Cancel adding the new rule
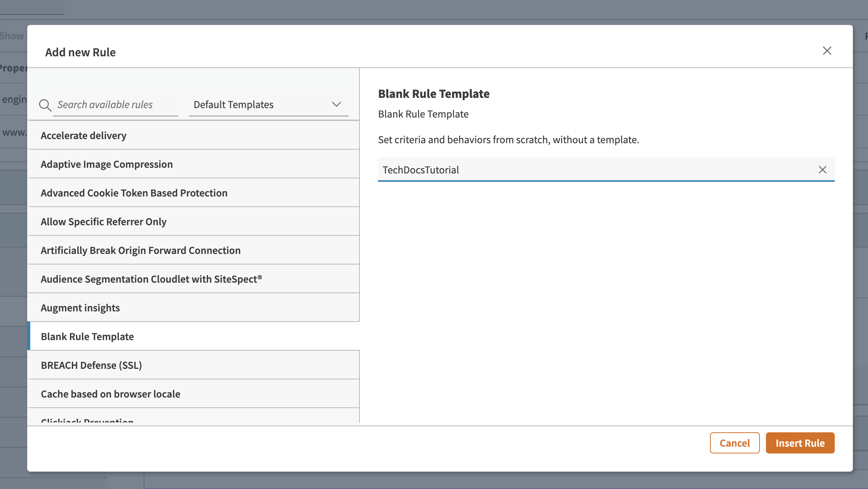 734,443
